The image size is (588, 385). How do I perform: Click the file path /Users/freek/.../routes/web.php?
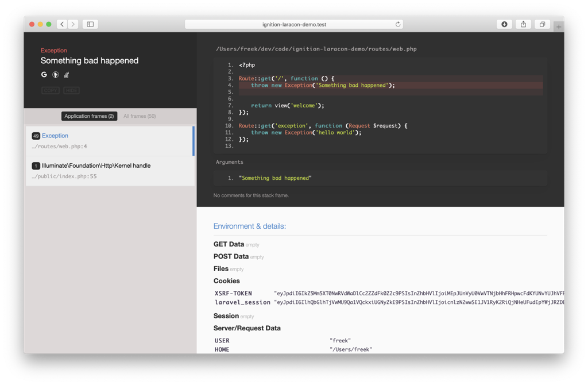316,49
